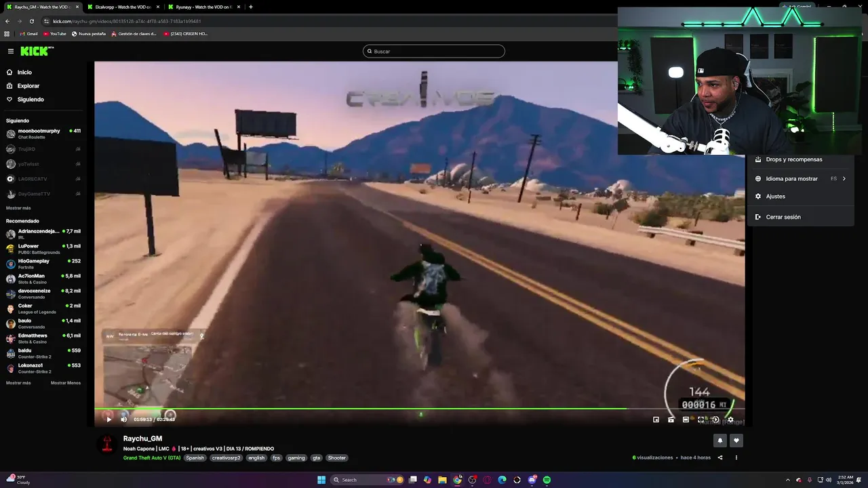Select the gta tag
This screenshot has width=868, height=488.
tap(316, 458)
